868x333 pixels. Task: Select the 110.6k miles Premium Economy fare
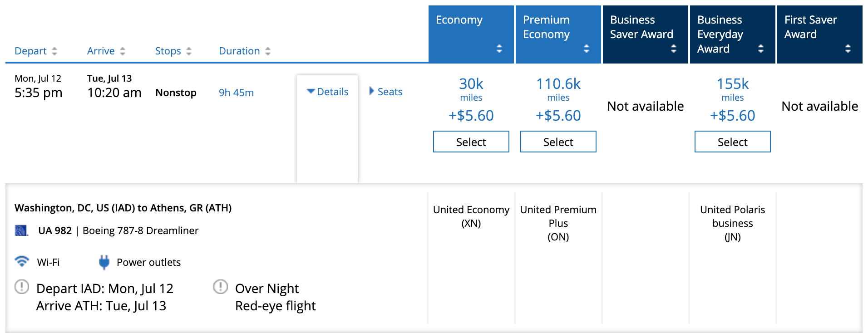(558, 142)
